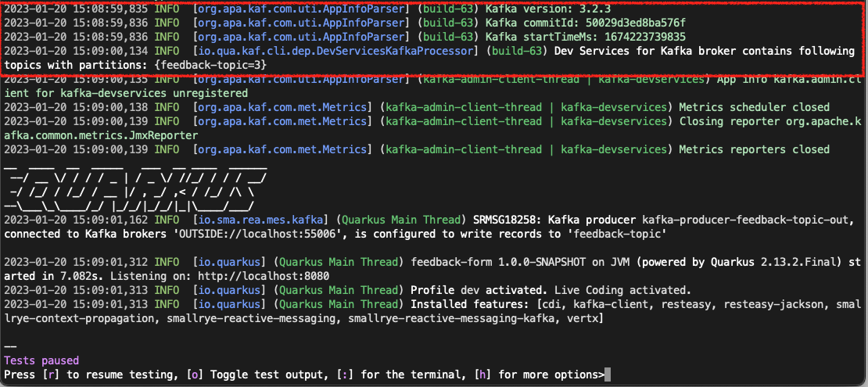The height and width of the screenshot is (387, 868).
Task: Click "[io.qua.kaf.cli.dep.DevServicesKafkaProcessor]" logger name
Action: [335, 51]
